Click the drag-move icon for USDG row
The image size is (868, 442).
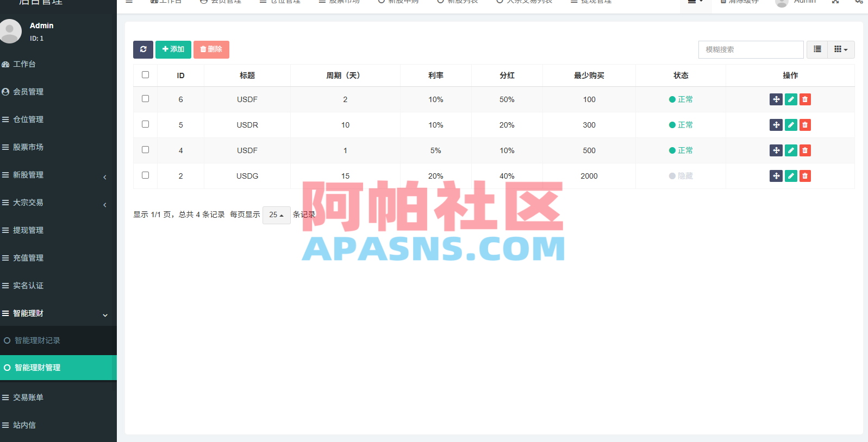(x=776, y=176)
